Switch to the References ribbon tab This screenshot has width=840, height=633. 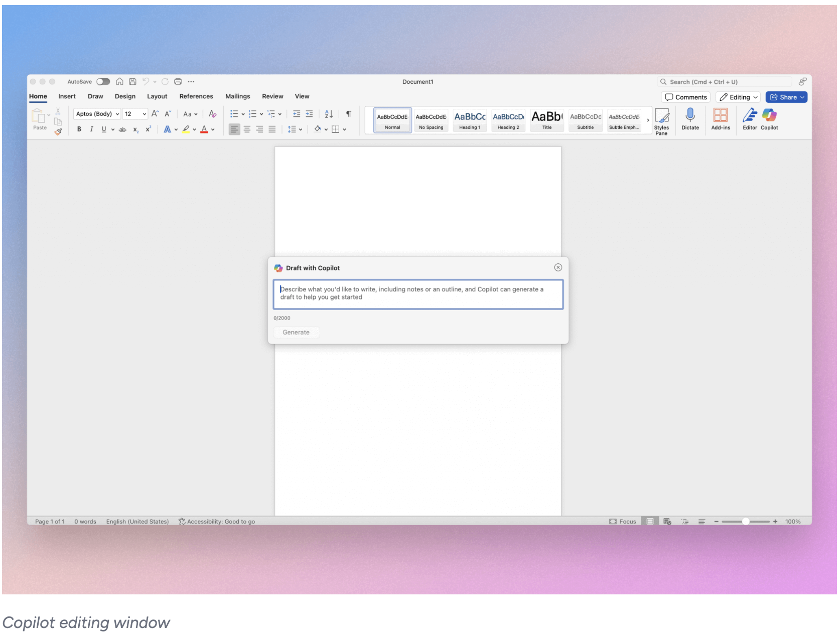[x=196, y=96]
